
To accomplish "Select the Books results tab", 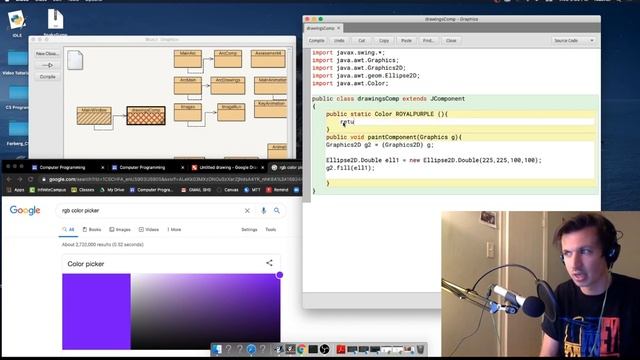I will (x=92, y=230).
